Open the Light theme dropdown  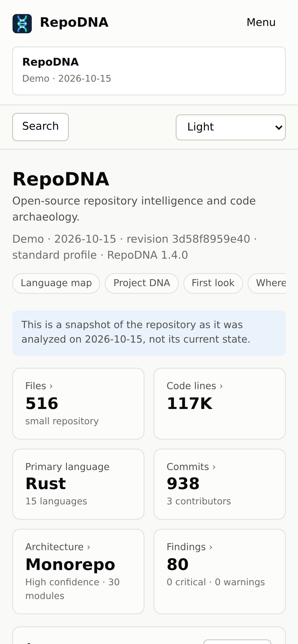pos(231,127)
